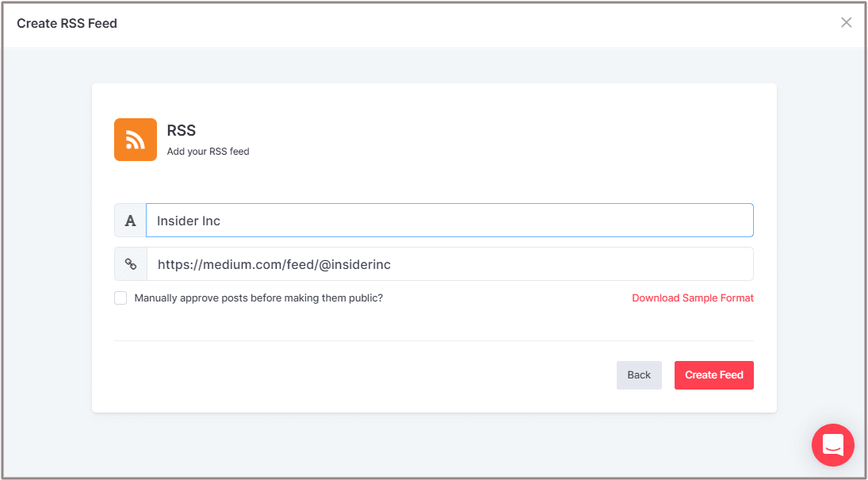868x480 pixels.
Task: Click the bold RSS heading text
Action: pos(182,131)
